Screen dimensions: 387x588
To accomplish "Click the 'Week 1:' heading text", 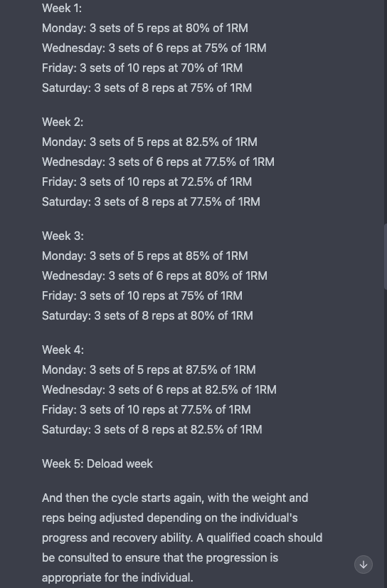I will click(62, 9).
